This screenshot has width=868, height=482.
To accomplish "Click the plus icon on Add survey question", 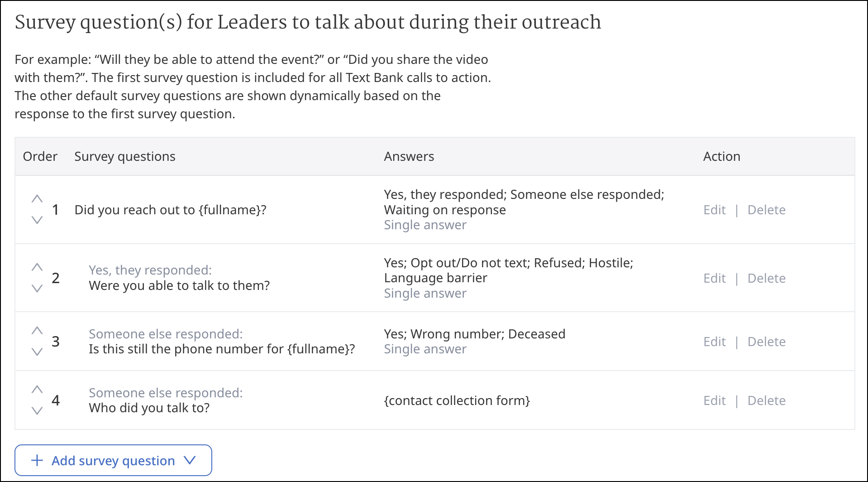I will pyautogui.click(x=37, y=460).
